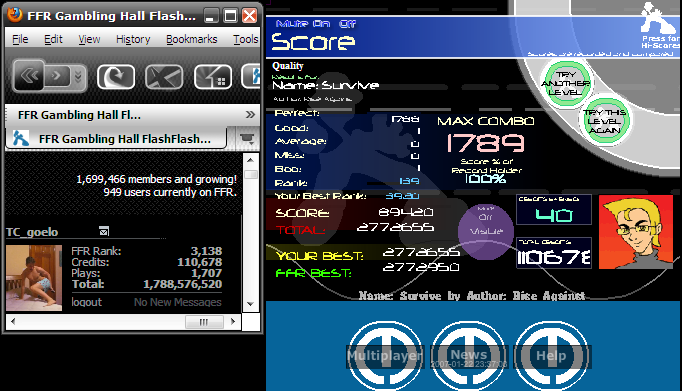Expand the bookmarks toolbar overflow chevron
Screen dimensions: 682x391
pyautogui.click(x=250, y=114)
